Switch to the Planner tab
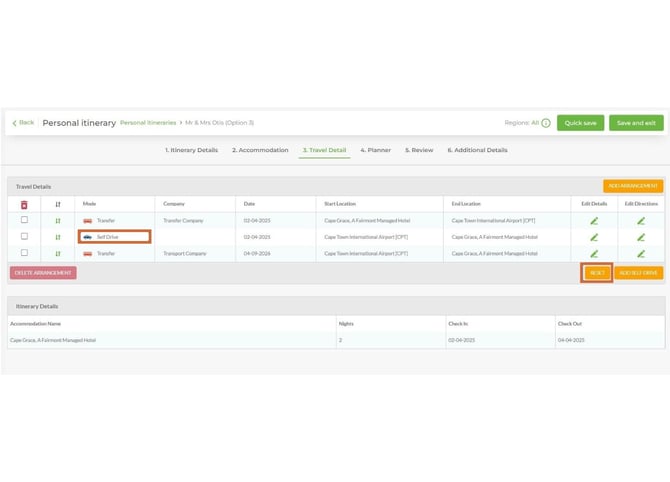This screenshot has height=482, width=670. pyautogui.click(x=376, y=150)
